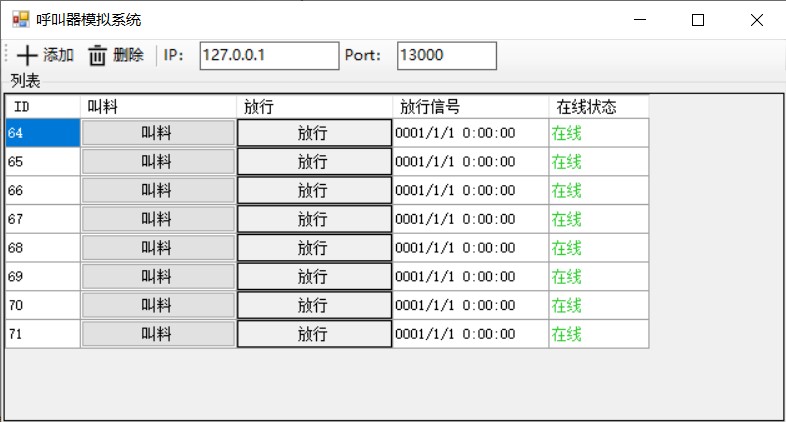Click 放行 button for ID 64
The height and width of the screenshot is (422, 786).
click(x=314, y=133)
